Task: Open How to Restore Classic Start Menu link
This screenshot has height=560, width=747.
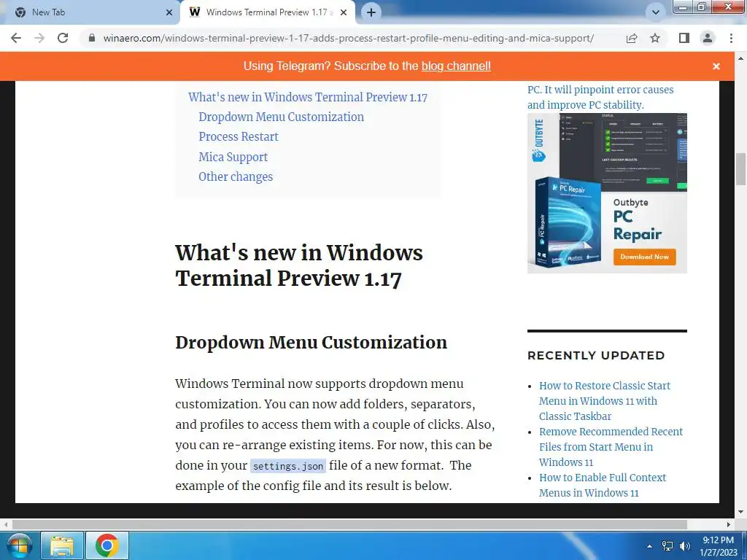Action: pos(605,401)
